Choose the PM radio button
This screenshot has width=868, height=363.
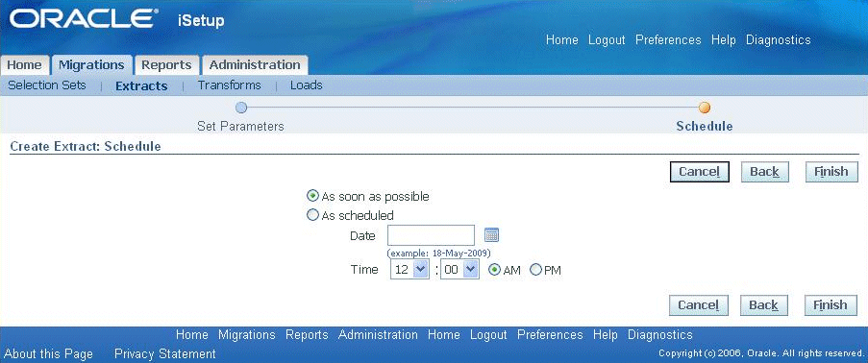pos(535,270)
